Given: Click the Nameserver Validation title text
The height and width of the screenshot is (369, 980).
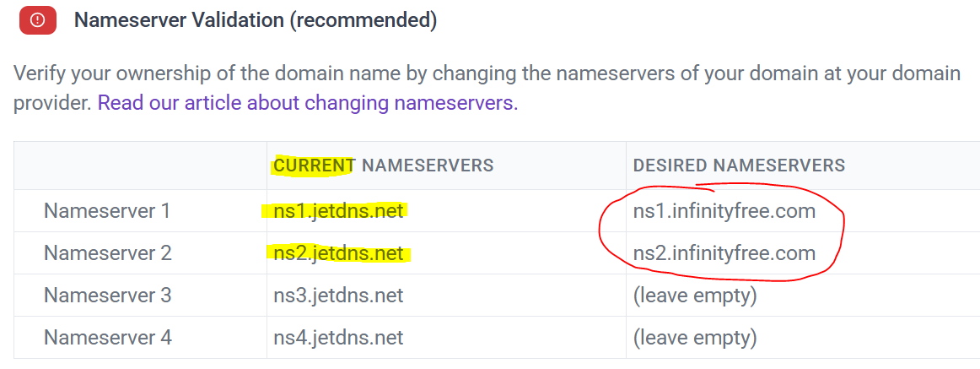Looking at the screenshot, I should pos(179,20).
